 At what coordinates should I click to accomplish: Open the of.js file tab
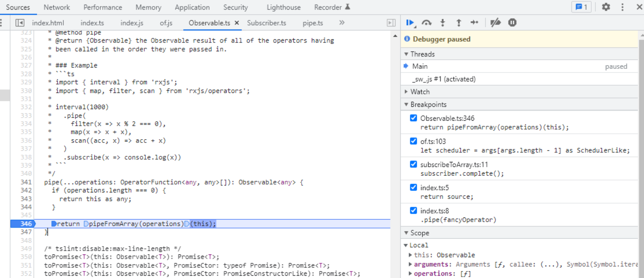click(x=166, y=23)
